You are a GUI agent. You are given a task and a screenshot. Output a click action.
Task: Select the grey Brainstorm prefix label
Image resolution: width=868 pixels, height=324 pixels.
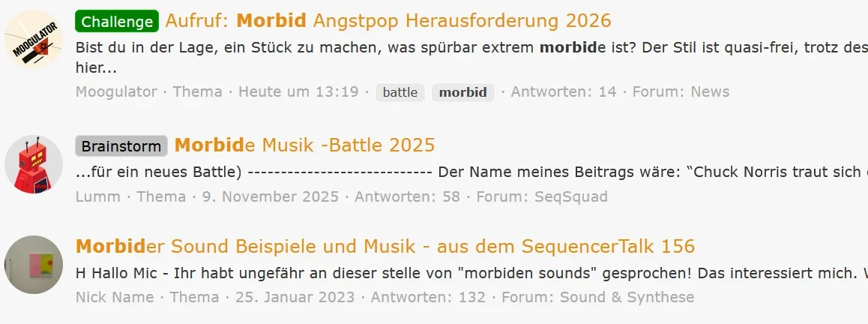121,145
